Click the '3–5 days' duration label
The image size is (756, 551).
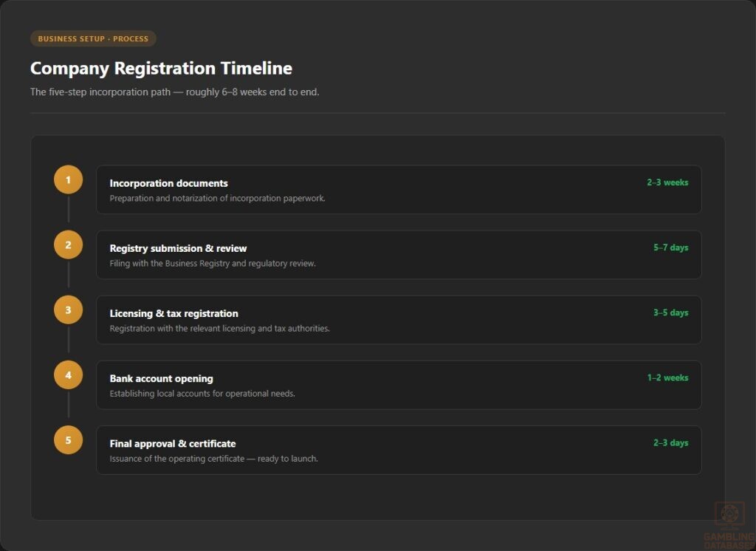click(670, 312)
